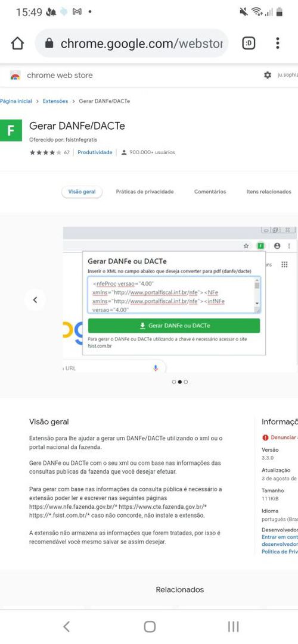This screenshot has height=644, width=298.
Task: Switch to Práticas de privacidade tab
Action: click(145, 192)
